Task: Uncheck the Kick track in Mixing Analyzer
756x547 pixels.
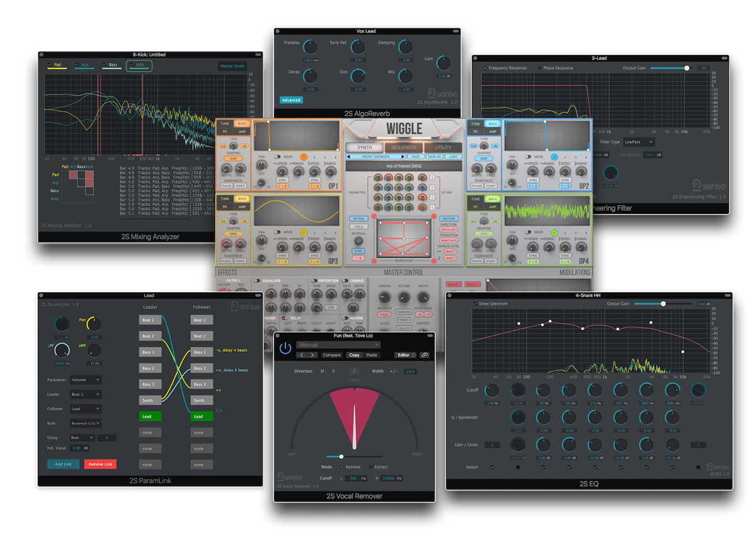Action: tap(132, 65)
